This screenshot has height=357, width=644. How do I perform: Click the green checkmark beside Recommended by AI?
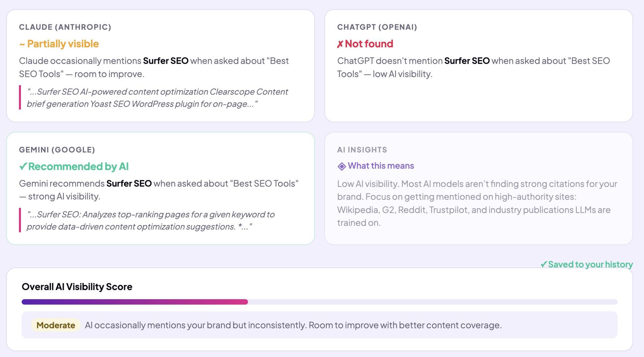(23, 166)
